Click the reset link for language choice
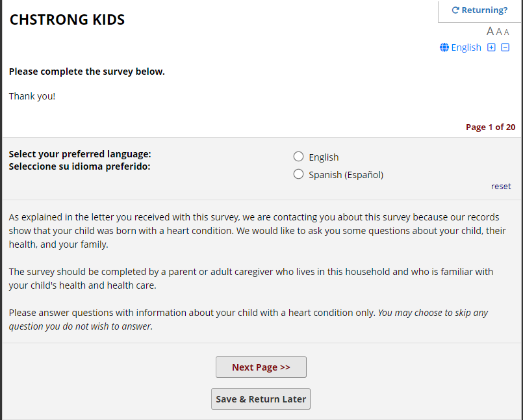This screenshot has height=420, width=523. click(x=501, y=186)
